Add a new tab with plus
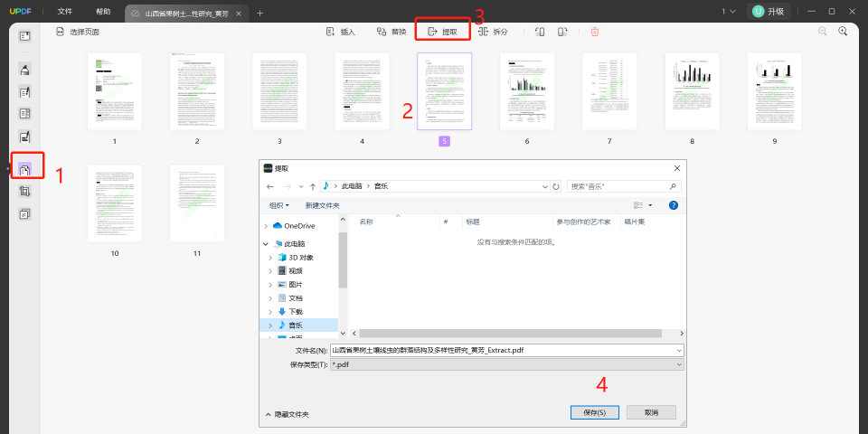 pyautogui.click(x=259, y=13)
